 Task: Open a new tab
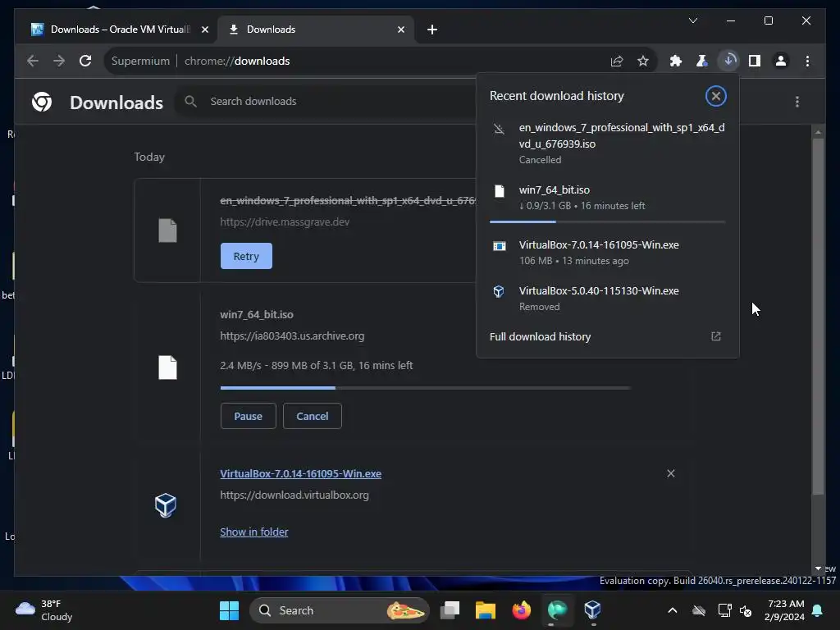pos(432,30)
